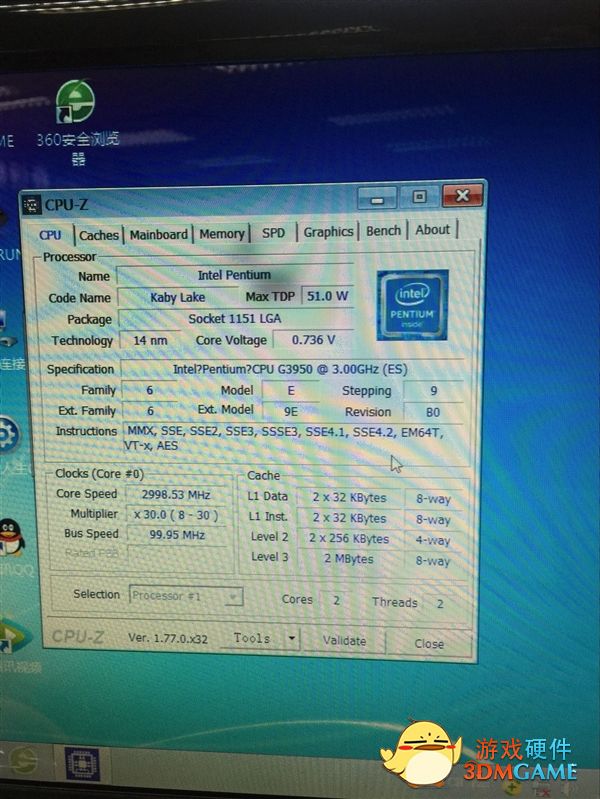Click the Close button at bottom
The width and height of the screenshot is (600, 799).
tap(429, 644)
